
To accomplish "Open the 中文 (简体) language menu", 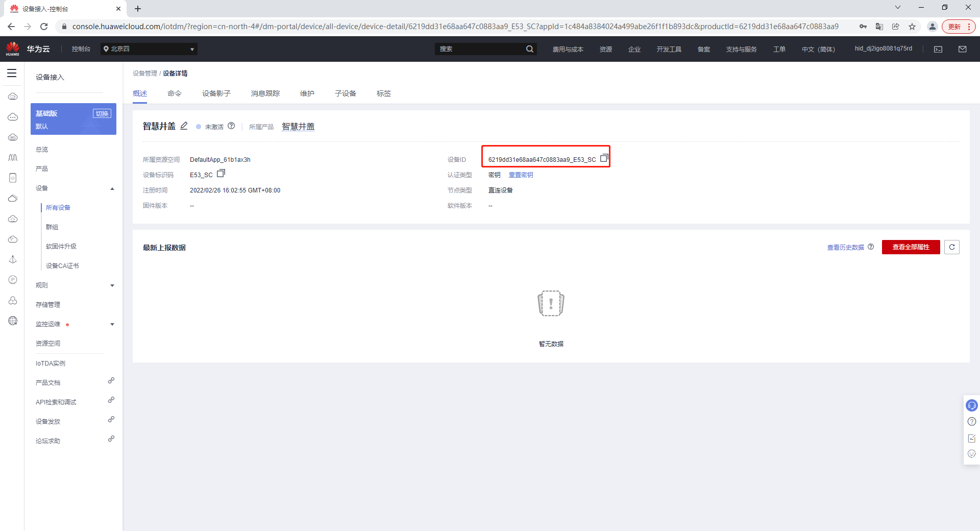I will point(818,50).
